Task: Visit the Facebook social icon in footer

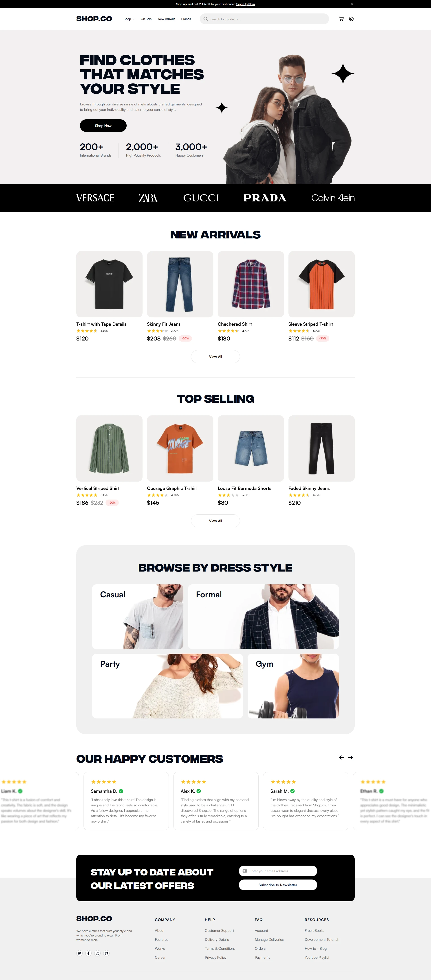Action: pos(88,953)
